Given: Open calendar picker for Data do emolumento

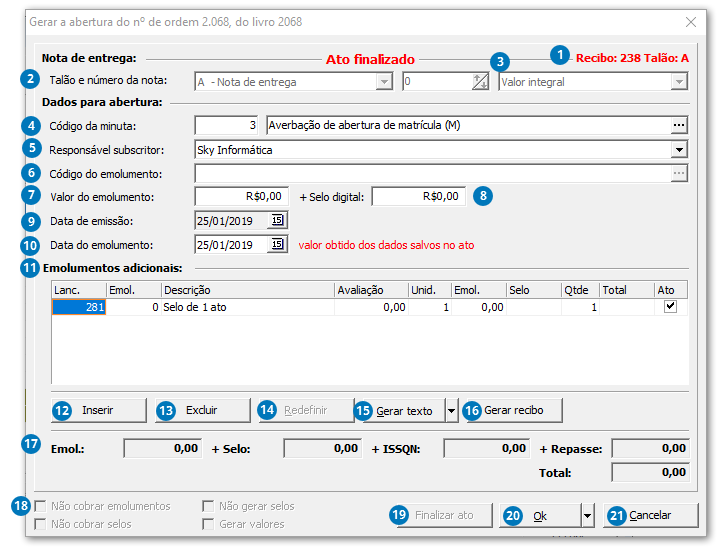Looking at the screenshot, I should pyautogui.click(x=278, y=244).
